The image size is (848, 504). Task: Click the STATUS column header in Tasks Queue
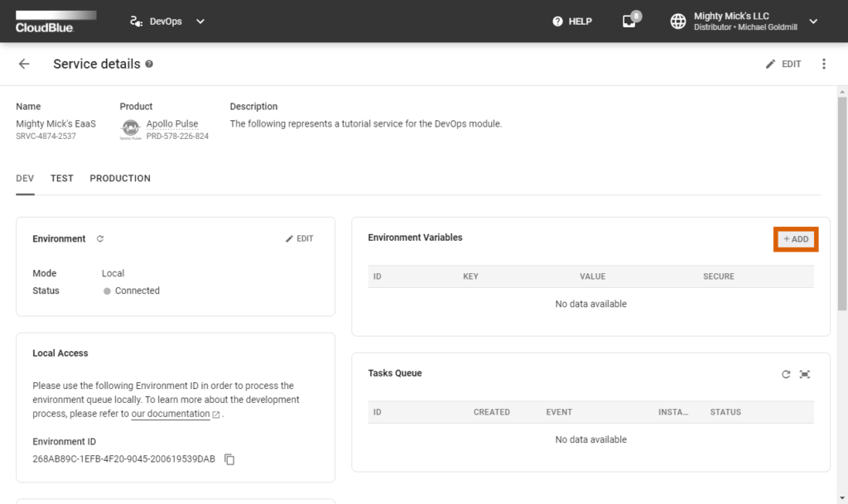point(725,412)
